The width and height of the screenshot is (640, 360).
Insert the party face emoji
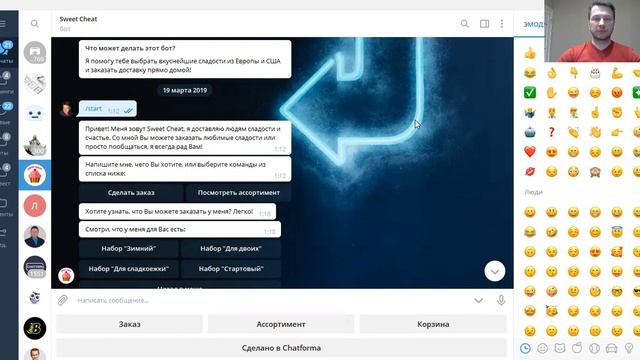click(551, 311)
